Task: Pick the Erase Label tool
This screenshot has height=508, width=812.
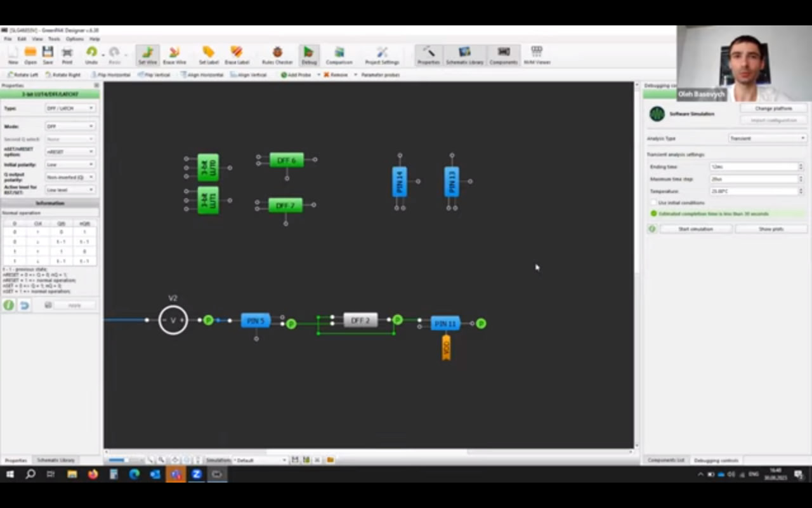Action: (237, 55)
